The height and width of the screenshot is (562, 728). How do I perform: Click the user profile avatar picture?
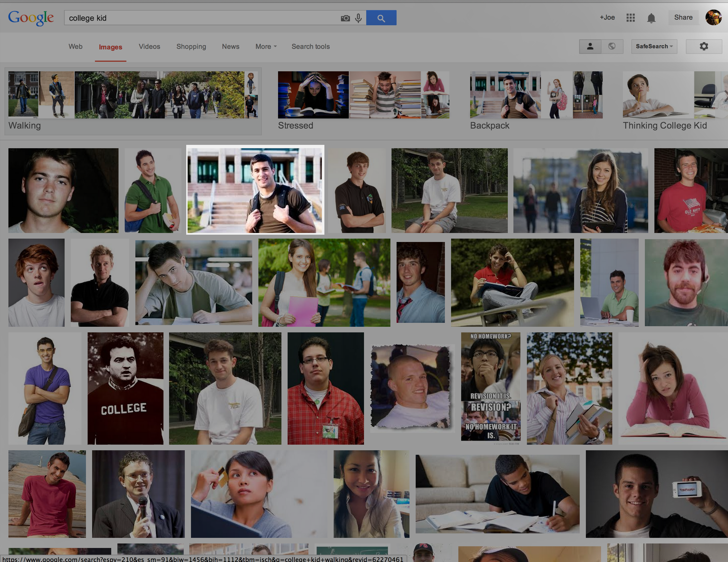point(713,18)
